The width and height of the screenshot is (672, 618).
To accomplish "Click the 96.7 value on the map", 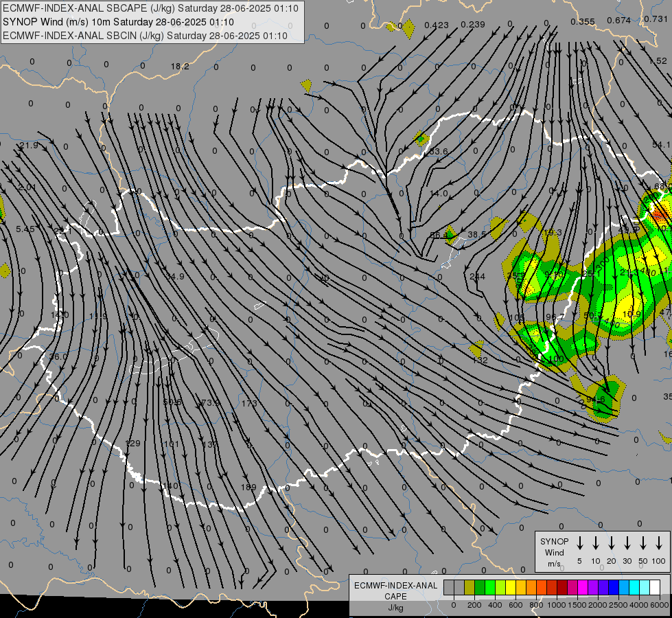I will click(x=555, y=317).
